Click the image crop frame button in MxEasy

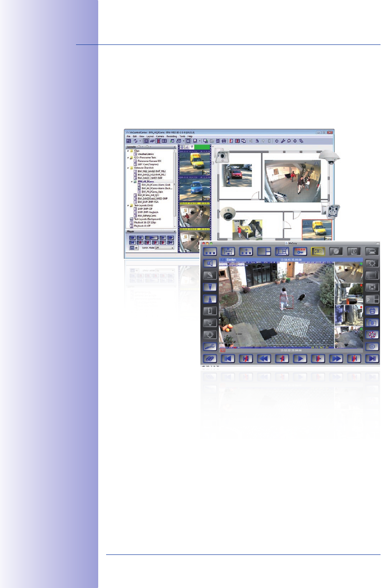coord(372,275)
